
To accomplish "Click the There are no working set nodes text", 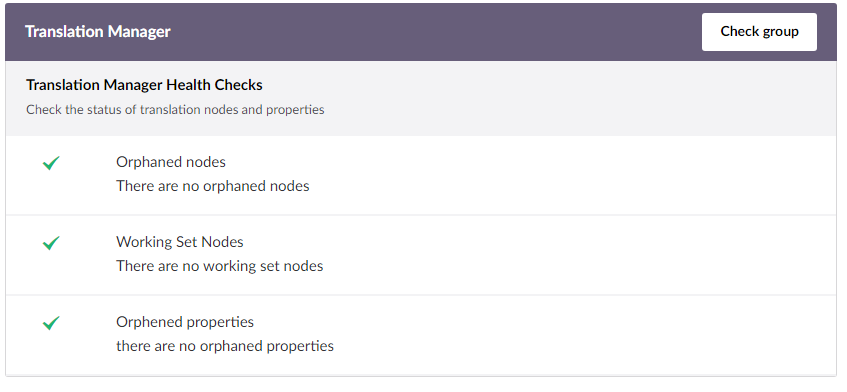I will point(219,266).
